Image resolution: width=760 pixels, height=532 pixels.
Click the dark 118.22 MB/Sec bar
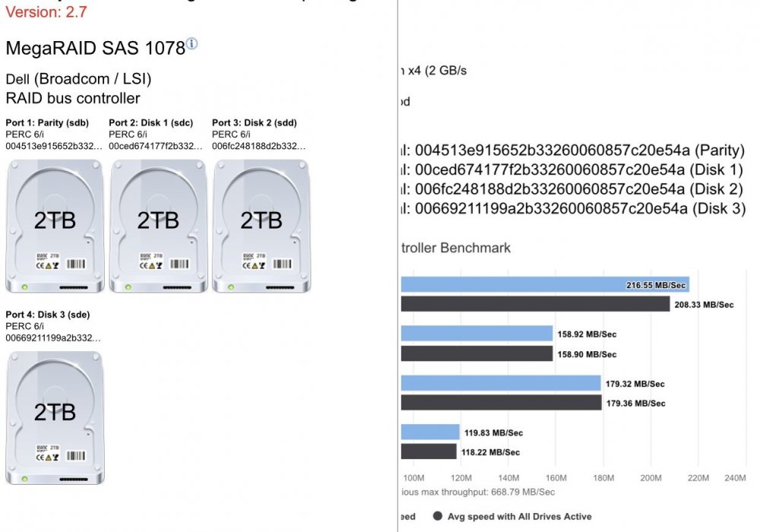point(429,451)
